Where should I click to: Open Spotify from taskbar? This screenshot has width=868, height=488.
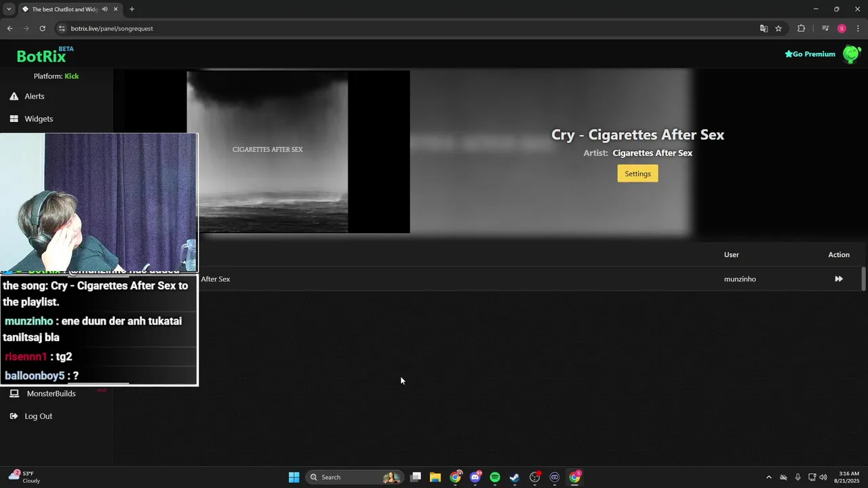pyautogui.click(x=495, y=477)
